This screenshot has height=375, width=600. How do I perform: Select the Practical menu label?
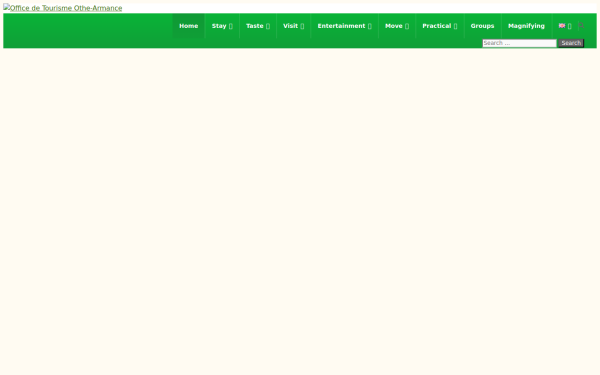437,26
